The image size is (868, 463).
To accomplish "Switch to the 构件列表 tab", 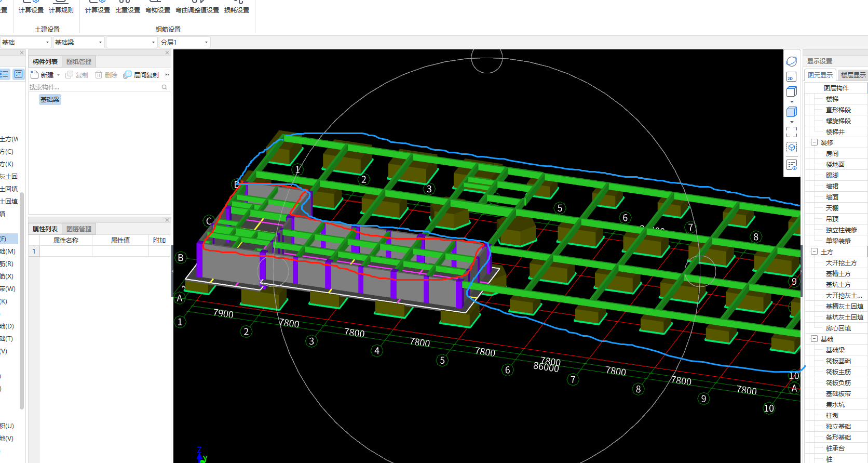I will point(45,61).
